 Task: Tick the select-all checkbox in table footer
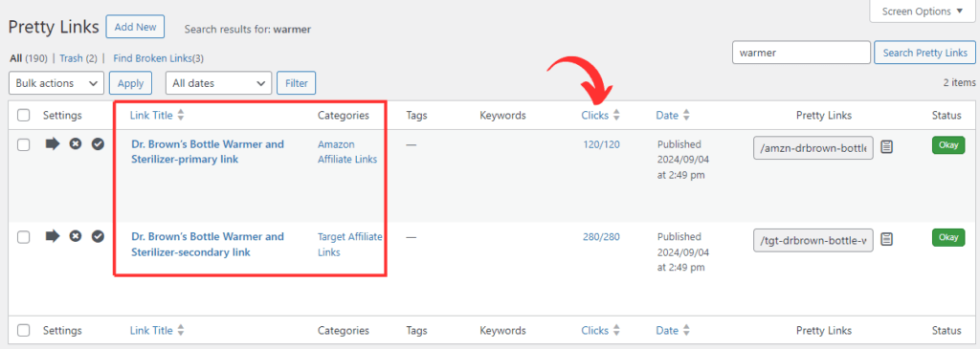coord(24,330)
